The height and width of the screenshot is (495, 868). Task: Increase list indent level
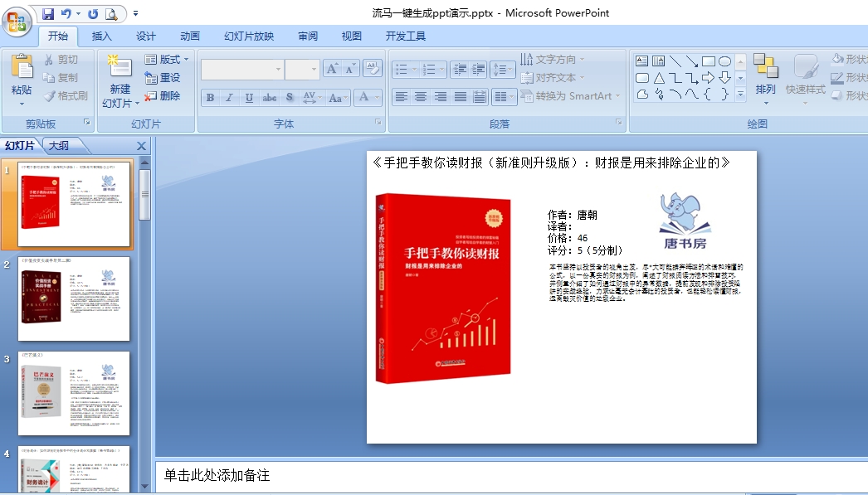pos(478,69)
